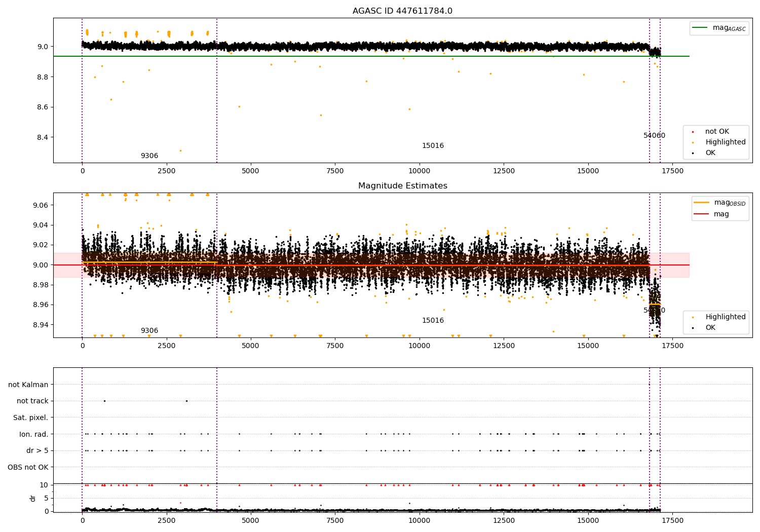The height and width of the screenshot is (532, 760).
Task: Click the '15016' annotation in Magnitude Estimates plot
Action: (x=433, y=321)
